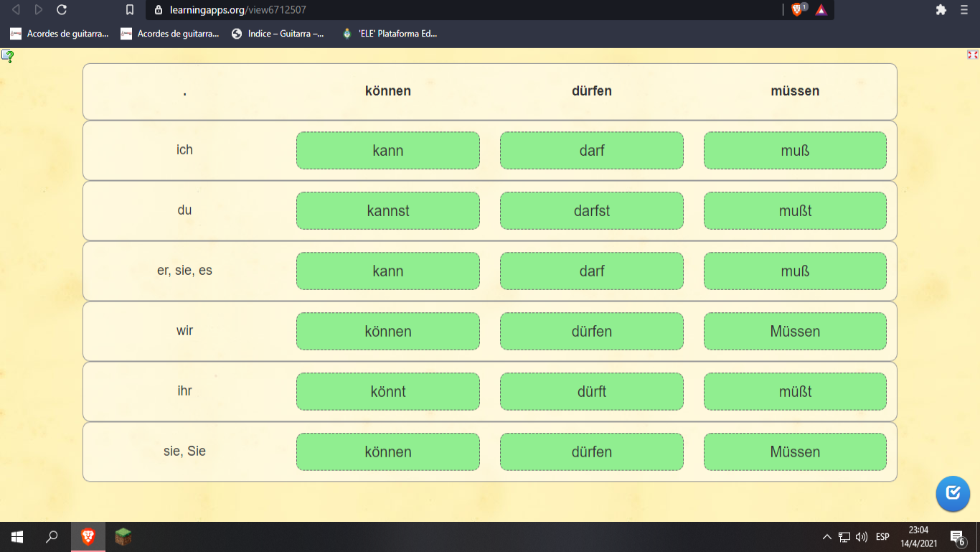Open the extensions puzzle piece icon

pyautogui.click(x=941, y=10)
